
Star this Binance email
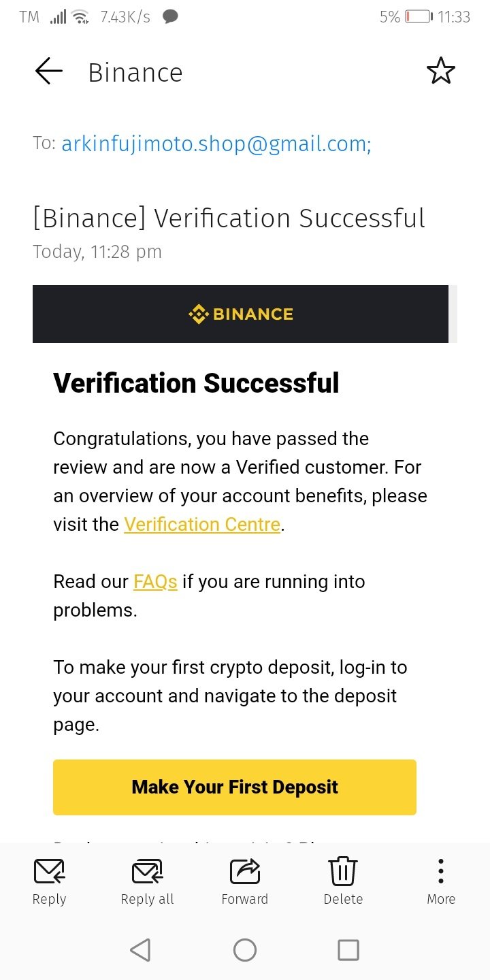click(440, 71)
